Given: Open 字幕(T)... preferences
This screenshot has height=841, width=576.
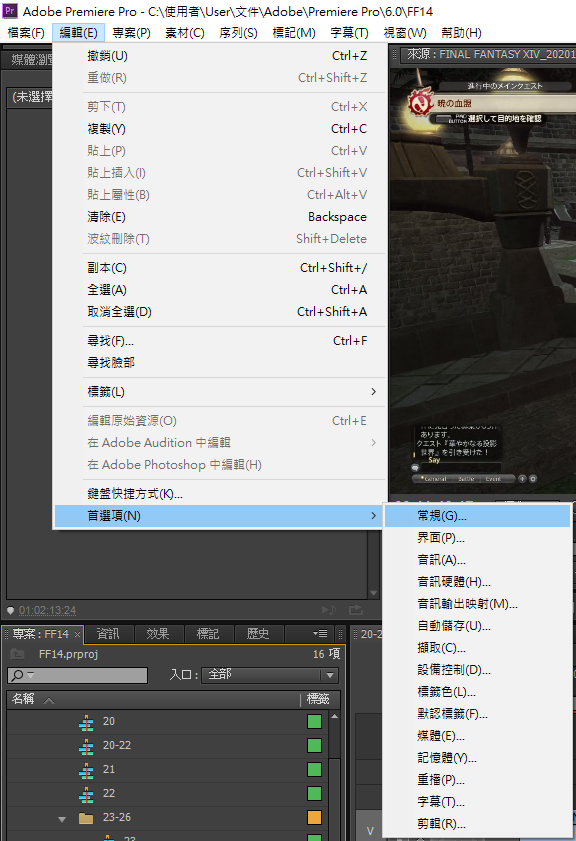Looking at the screenshot, I should click(x=477, y=802).
